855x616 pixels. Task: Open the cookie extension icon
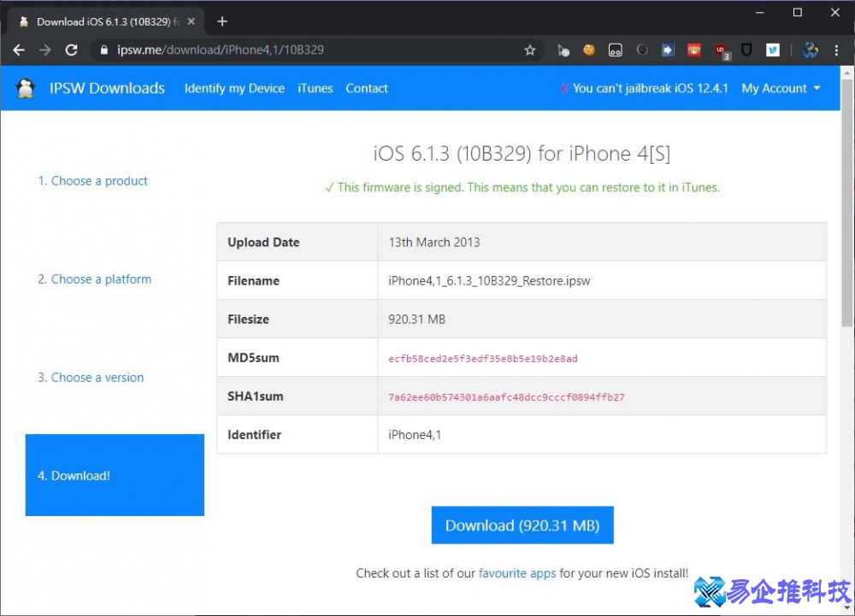pyautogui.click(x=589, y=50)
